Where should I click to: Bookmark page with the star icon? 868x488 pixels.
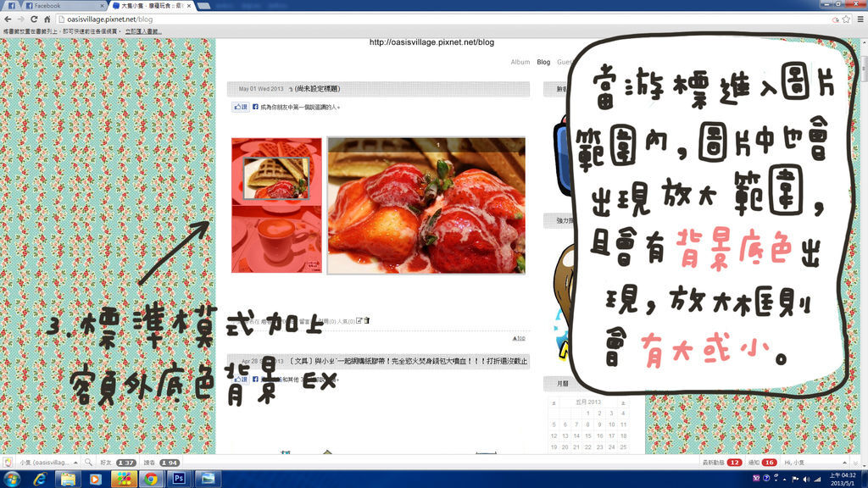coord(846,19)
